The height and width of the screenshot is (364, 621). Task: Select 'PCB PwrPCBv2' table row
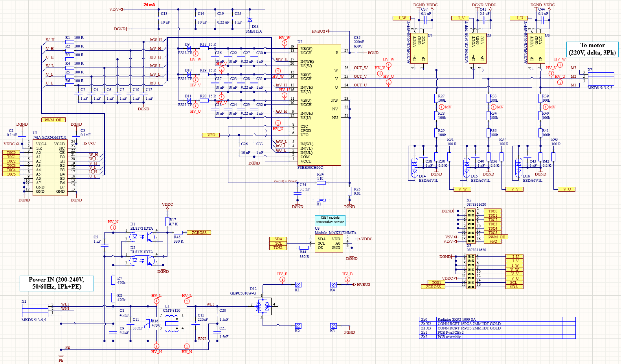497,333
